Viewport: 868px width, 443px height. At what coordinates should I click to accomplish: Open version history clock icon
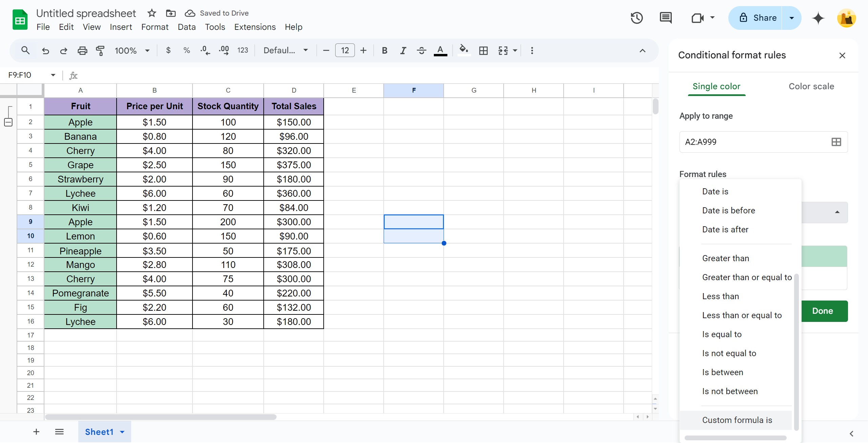point(637,18)
